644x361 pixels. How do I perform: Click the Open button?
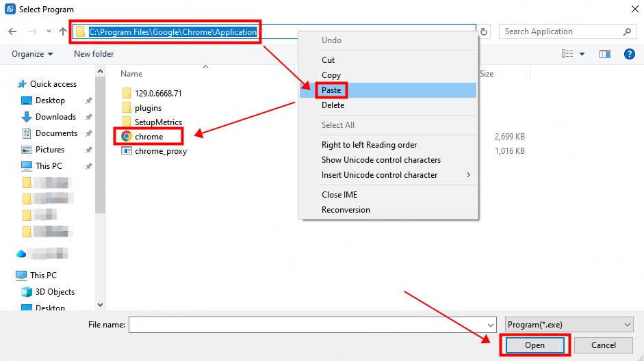pos(534,345)
